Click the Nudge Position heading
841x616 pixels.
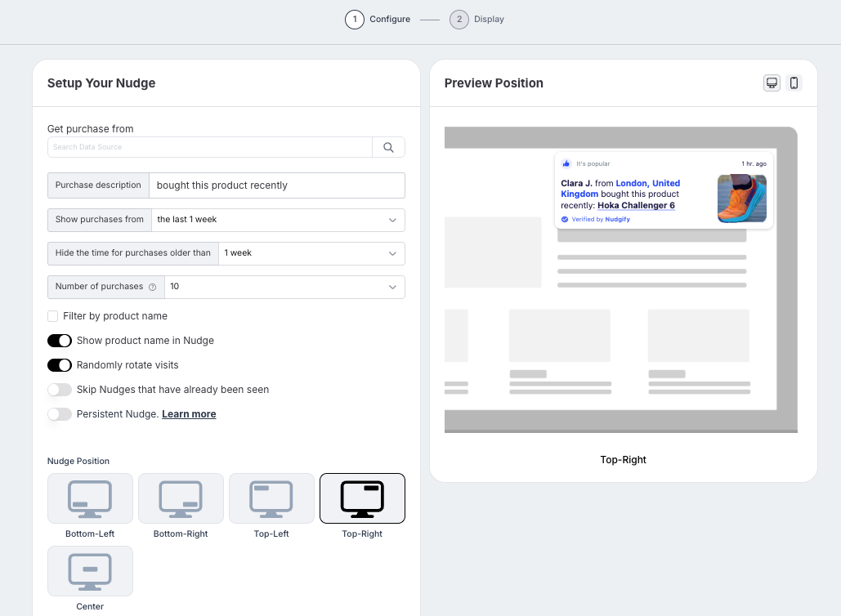point(78,461)
